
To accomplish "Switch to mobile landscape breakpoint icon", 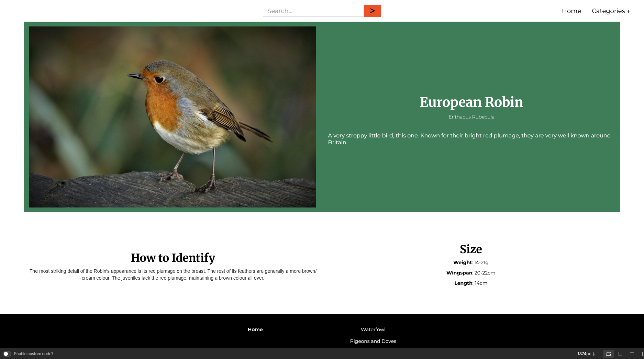I will [x=632, y=354].
